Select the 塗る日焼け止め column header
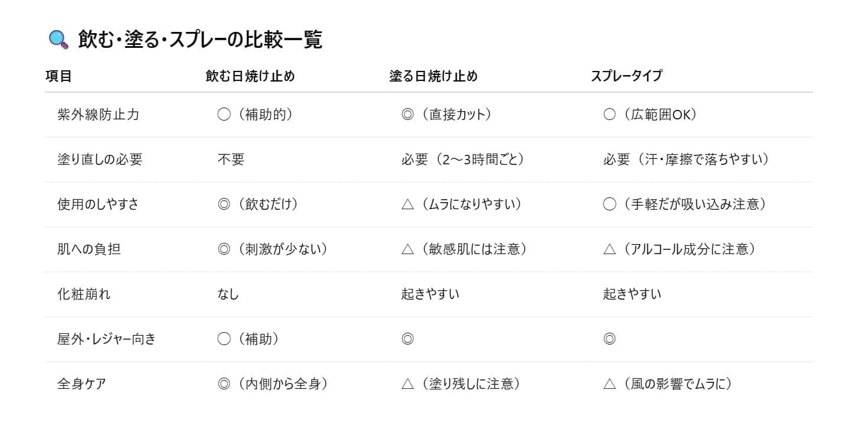 433,76
